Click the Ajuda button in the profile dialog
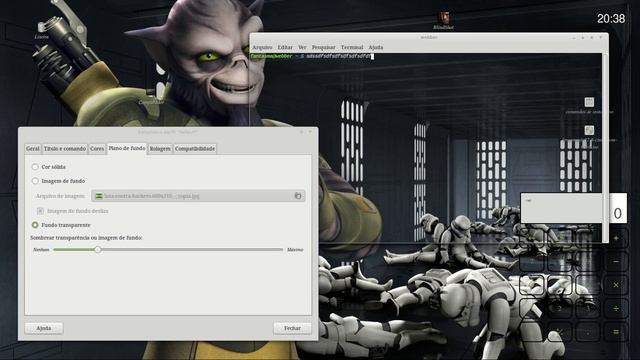This screenshot has width=640, height=360. (44, 328)
